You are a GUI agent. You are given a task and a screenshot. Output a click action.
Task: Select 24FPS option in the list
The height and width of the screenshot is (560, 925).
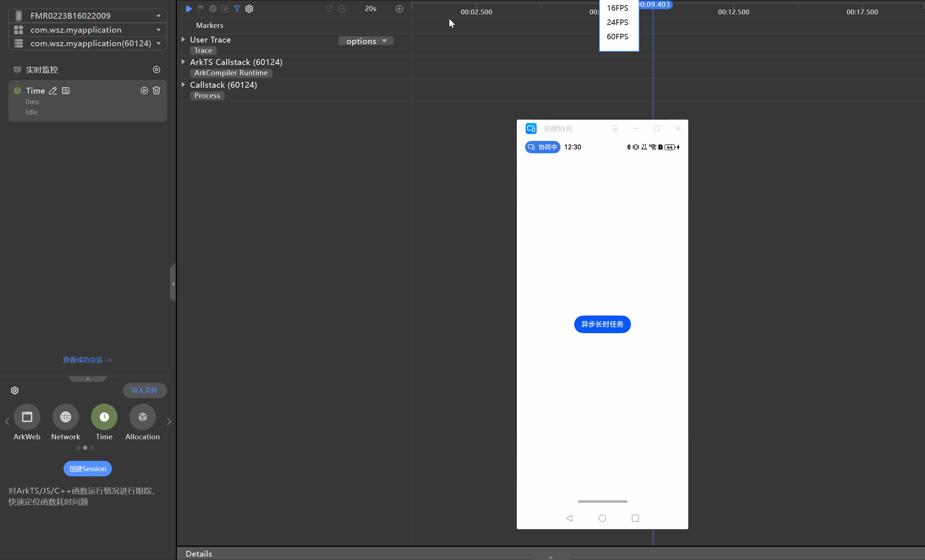click(617, 22)
